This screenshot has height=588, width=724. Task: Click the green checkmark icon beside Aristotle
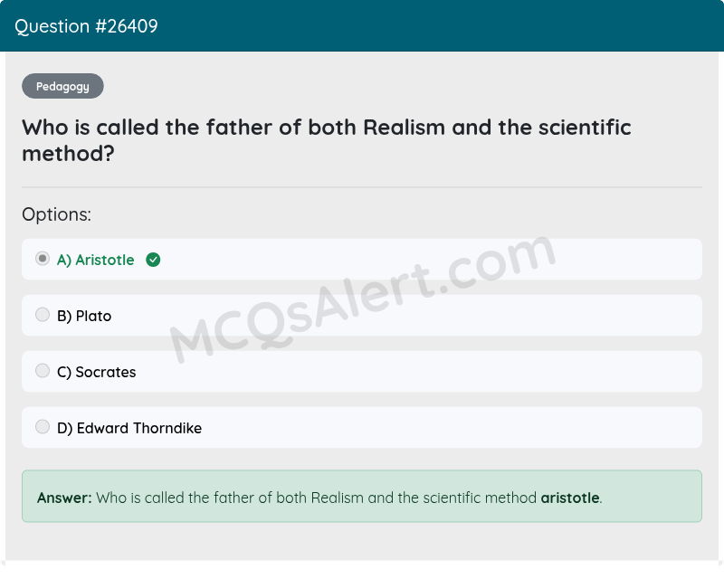[152, 260]
